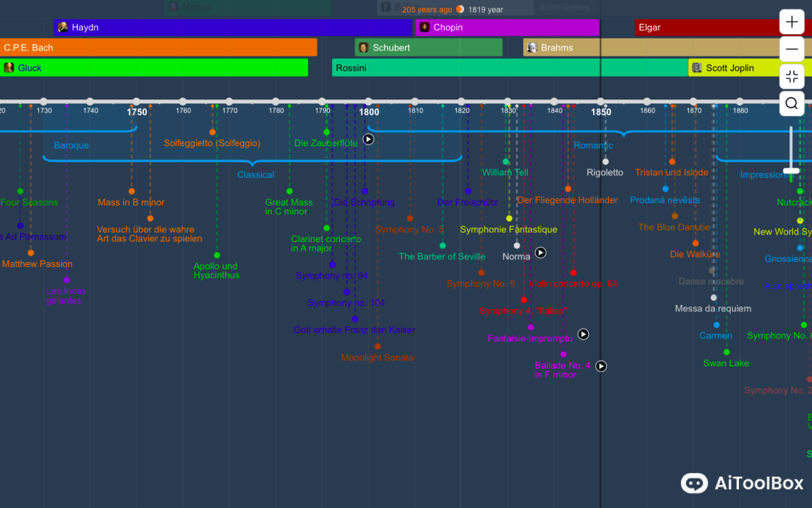This screenshot has width=812, height=508.
Task: Click the zoom-in plus icon
Action: pos(791,21)
